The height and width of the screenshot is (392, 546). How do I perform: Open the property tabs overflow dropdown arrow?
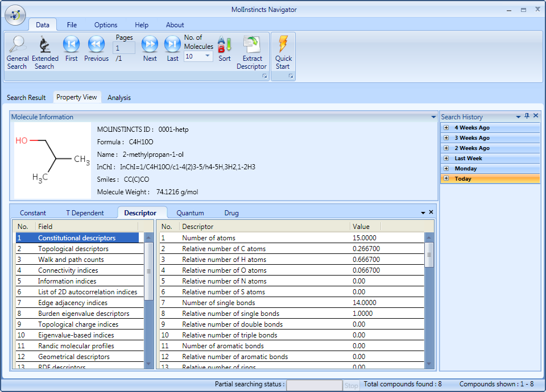pyautogui.click(x=423, y=212)
